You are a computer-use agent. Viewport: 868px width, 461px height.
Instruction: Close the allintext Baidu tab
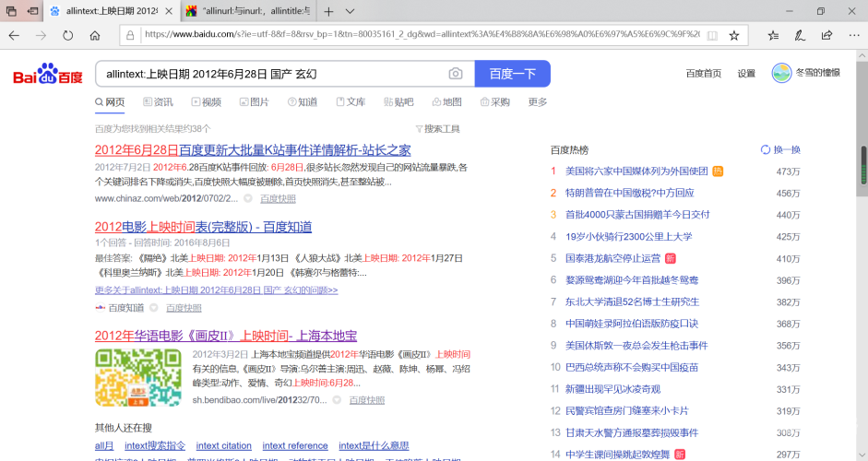point(169,11)
